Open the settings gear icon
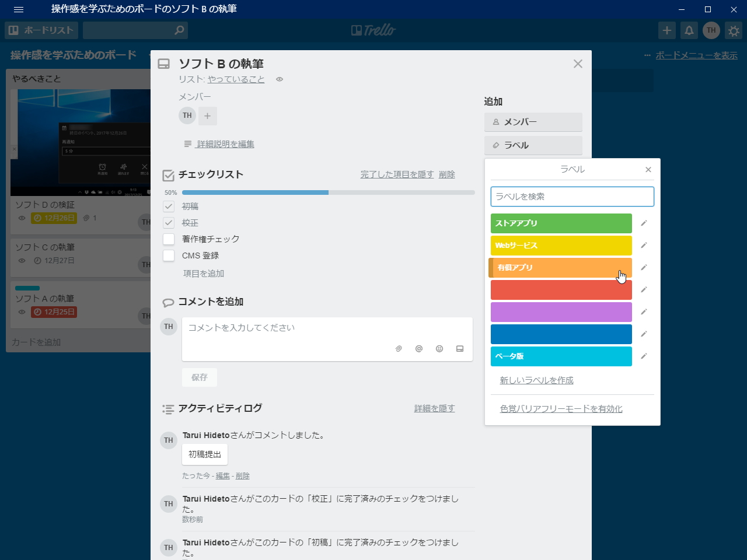The height and width of the screenshot is (560, 747). pyautogui.click(x=734, y=30)
